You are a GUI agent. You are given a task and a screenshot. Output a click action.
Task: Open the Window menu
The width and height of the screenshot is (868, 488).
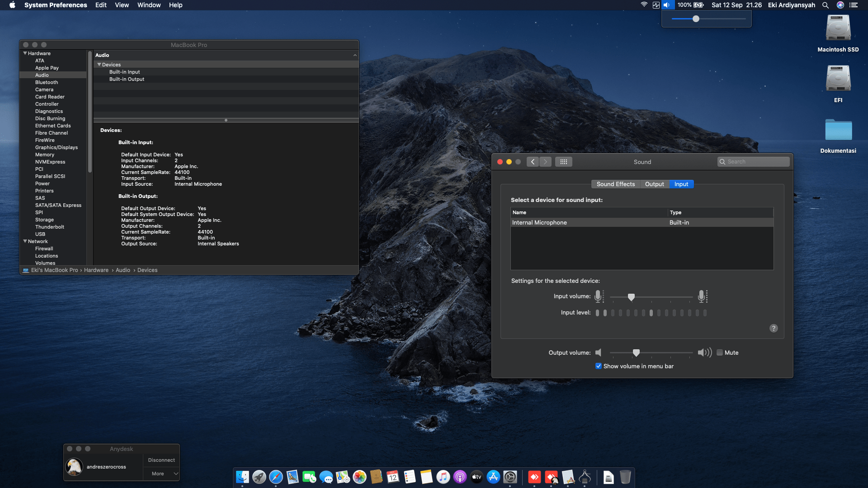click(x=149, y=5)
